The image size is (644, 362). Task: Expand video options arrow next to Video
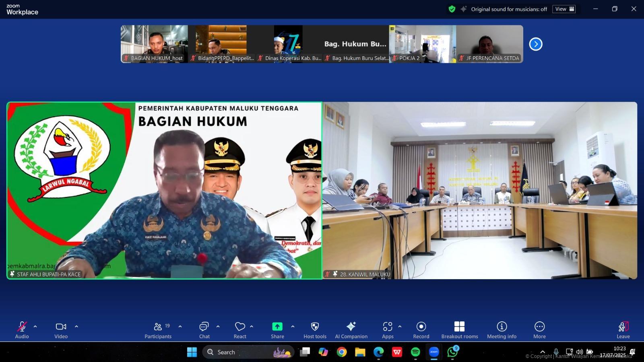click(76, 327)
